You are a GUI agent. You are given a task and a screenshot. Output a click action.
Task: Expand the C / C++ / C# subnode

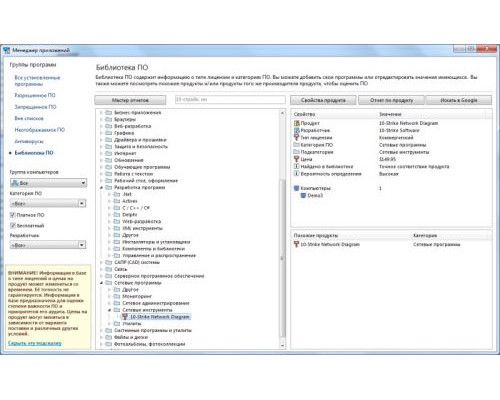[x=109, y=208]
